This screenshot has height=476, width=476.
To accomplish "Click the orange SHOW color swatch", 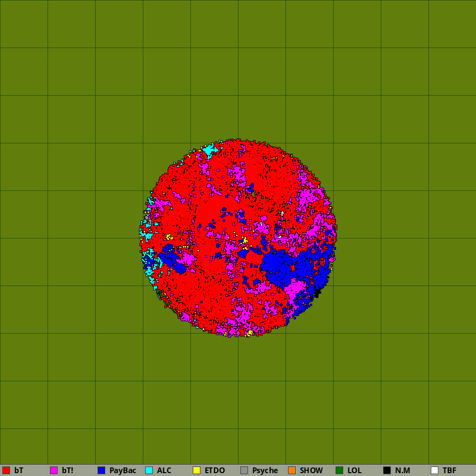I will click(x=292, y=470).
